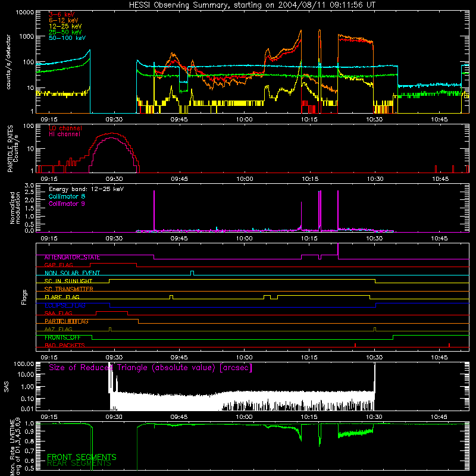Select the "REAR SEGMENTS" legend label
The width and height of the screenshot is (476, 476).
pyautogui.click(x=79, y=464)
